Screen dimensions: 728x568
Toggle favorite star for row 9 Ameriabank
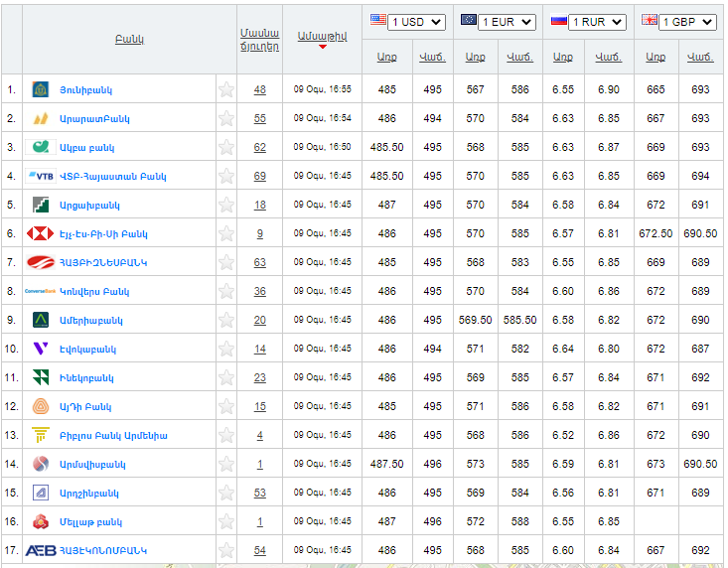[226, 320]
